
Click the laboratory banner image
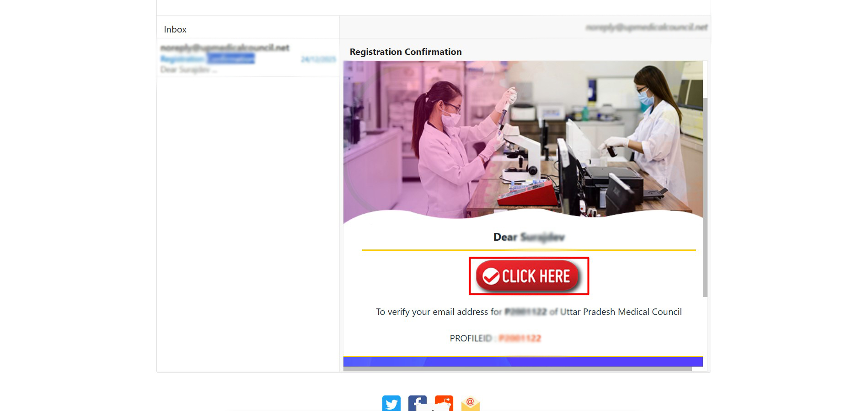coord(523,140)
